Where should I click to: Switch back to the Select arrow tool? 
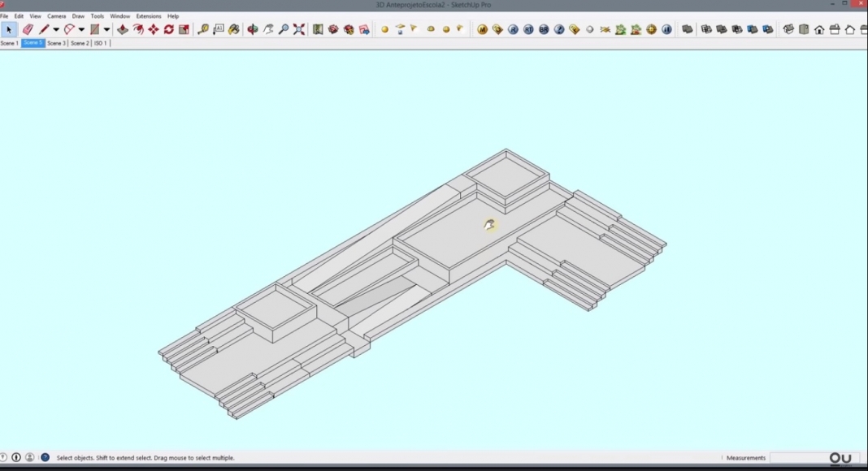pos(10,29)
